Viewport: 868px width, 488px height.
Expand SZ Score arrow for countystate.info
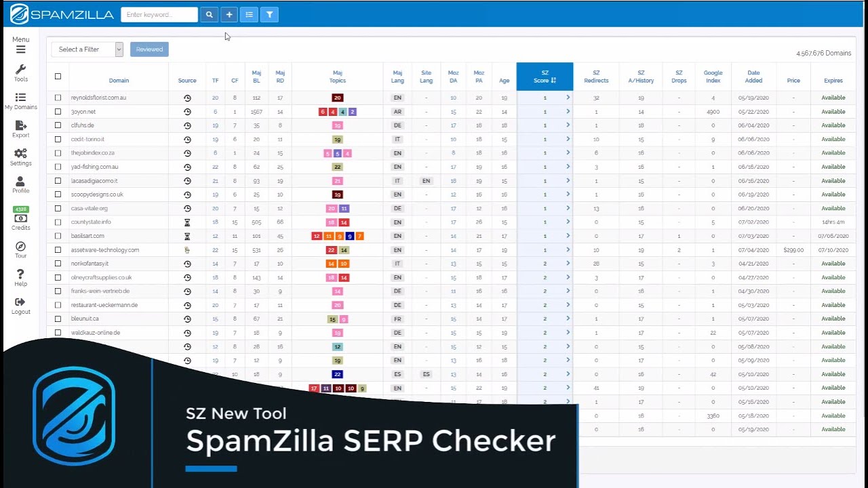pyautogui.click(x=568, y=222)
